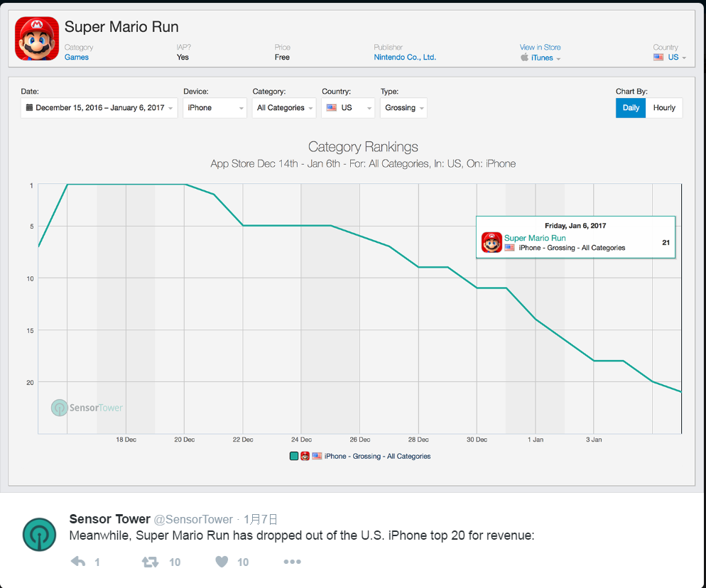
Task: Open the Device iPhone dropdown
Action: tap(214, 108)
